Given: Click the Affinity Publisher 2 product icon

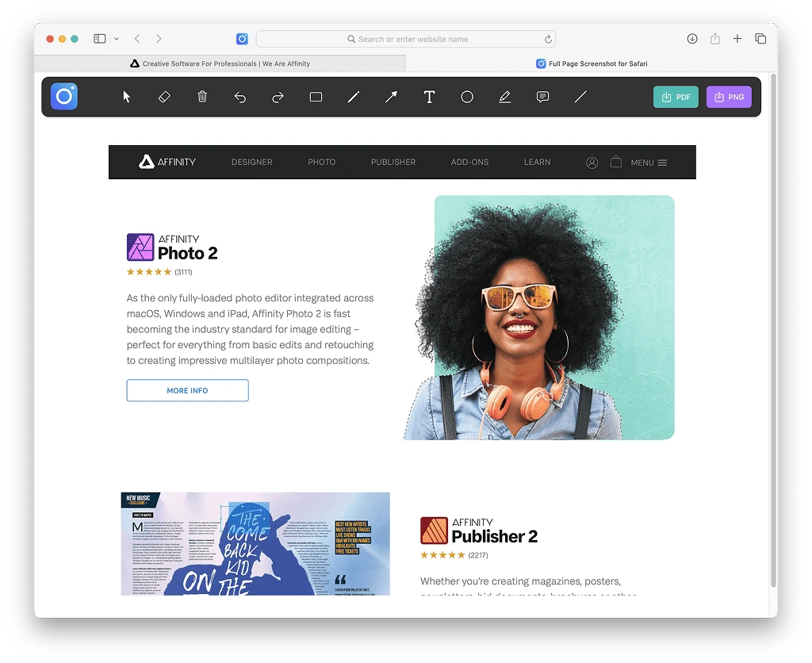Looking at the screenshot, I should pos(434,531).
